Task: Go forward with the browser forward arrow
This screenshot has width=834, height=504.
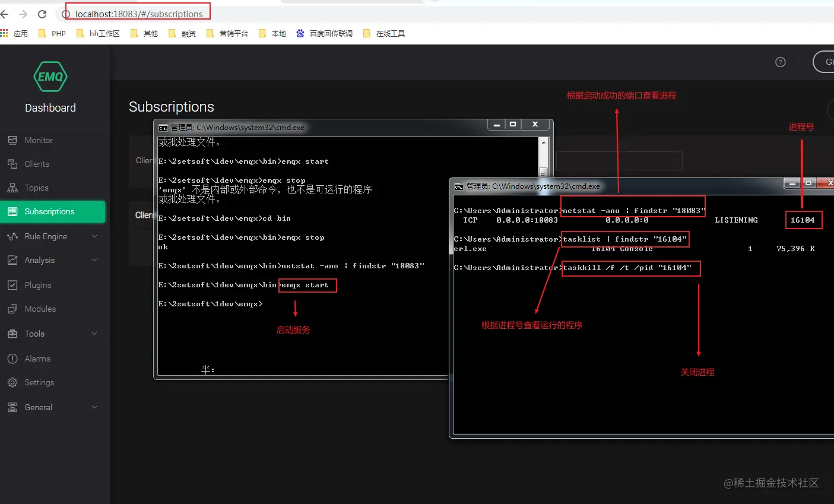Action: pyautogui.click(x=23, y=14)
